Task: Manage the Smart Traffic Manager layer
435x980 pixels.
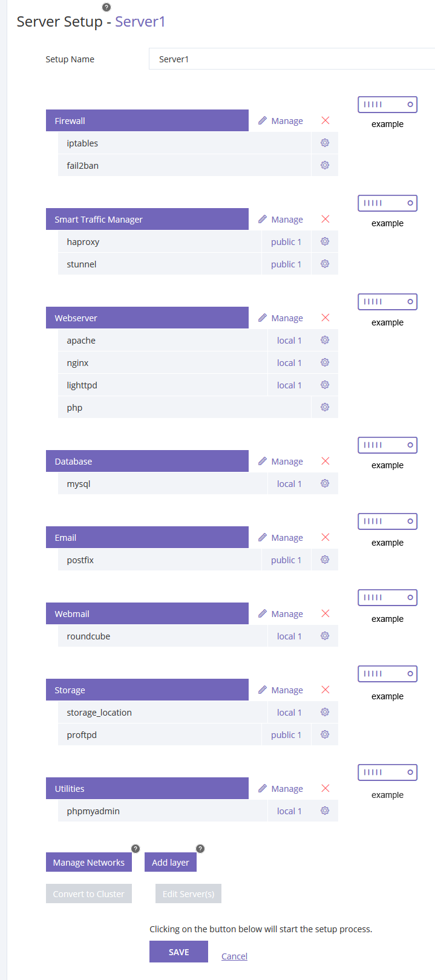Action: (x=281, y=220)
